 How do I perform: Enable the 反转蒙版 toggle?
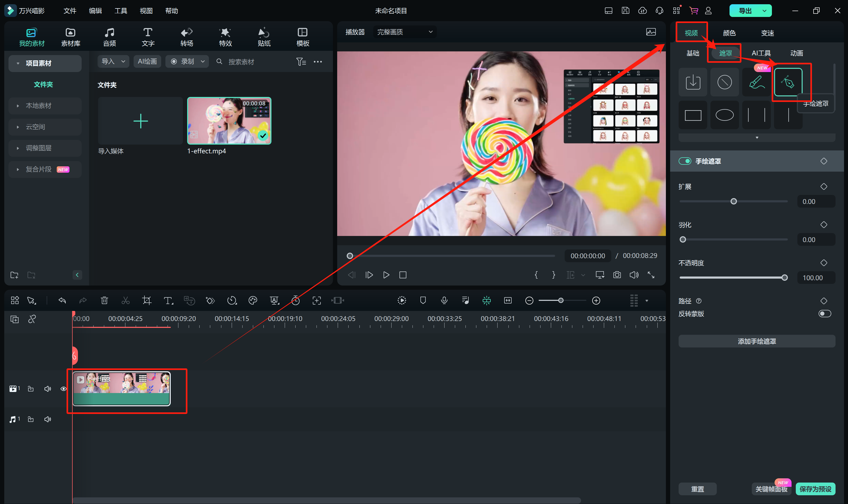click(x=825, y=314)
